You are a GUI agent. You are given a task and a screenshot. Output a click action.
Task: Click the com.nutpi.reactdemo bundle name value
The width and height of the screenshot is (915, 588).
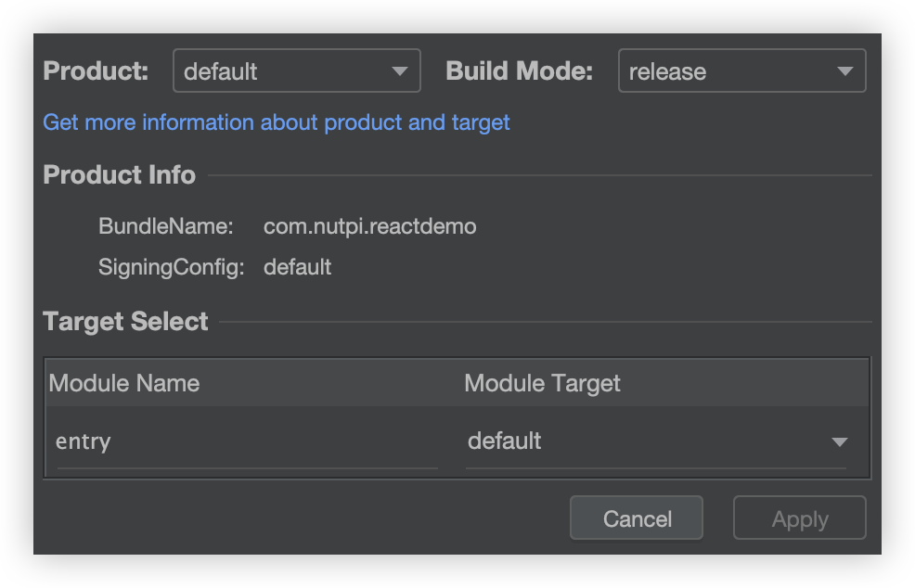pyautogui.click(x=369, y=226)
